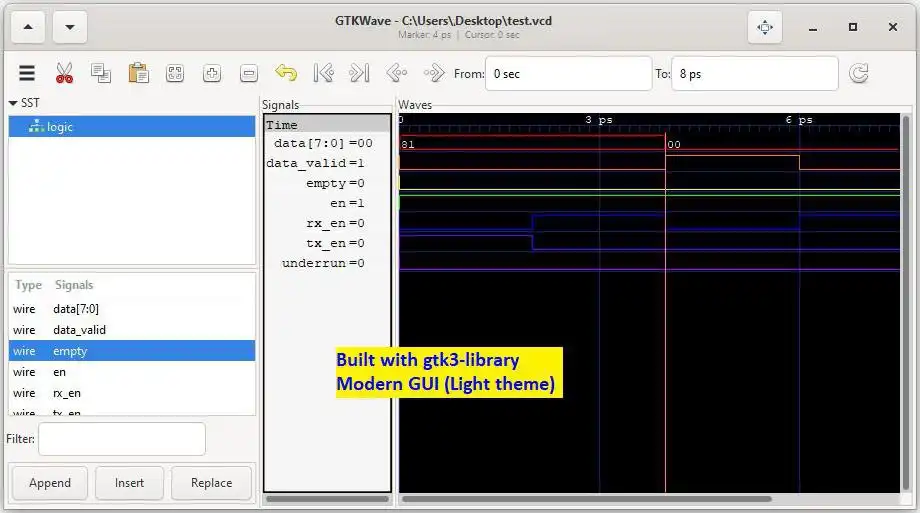Select data[7:0] wire in signal list
This screenshot has width=920, height=513.
tap(132, 309)
